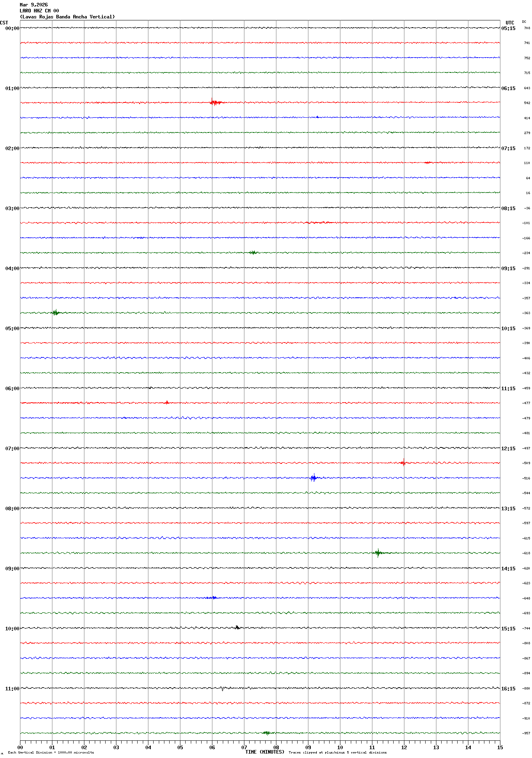Click the 'Mar 9,2026' date header
The width and height of the screenshot is (532, 758).
tap(34, 5)
